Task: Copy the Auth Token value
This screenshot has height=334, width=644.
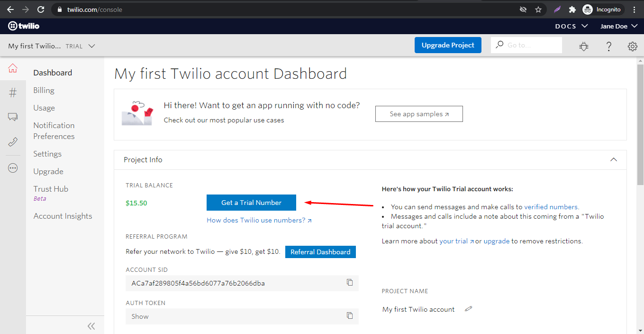Action: 350,316
